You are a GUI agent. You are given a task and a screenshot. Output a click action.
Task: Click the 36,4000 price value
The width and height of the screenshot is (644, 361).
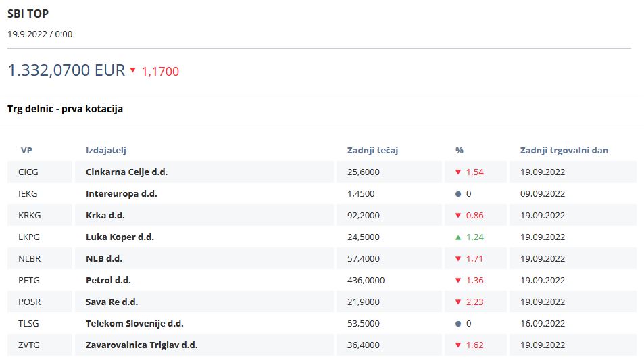coord(364,345)
